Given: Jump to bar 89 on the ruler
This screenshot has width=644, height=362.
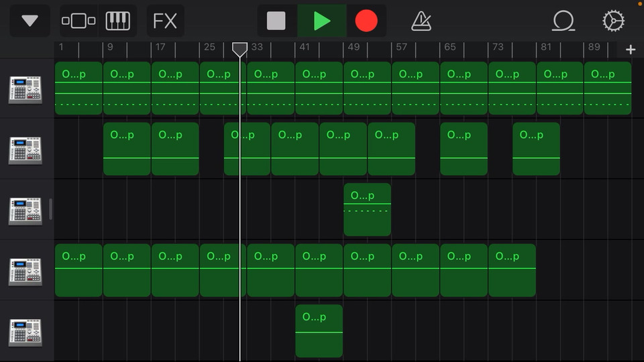Looking at the screenshot, I should [594, 47].
